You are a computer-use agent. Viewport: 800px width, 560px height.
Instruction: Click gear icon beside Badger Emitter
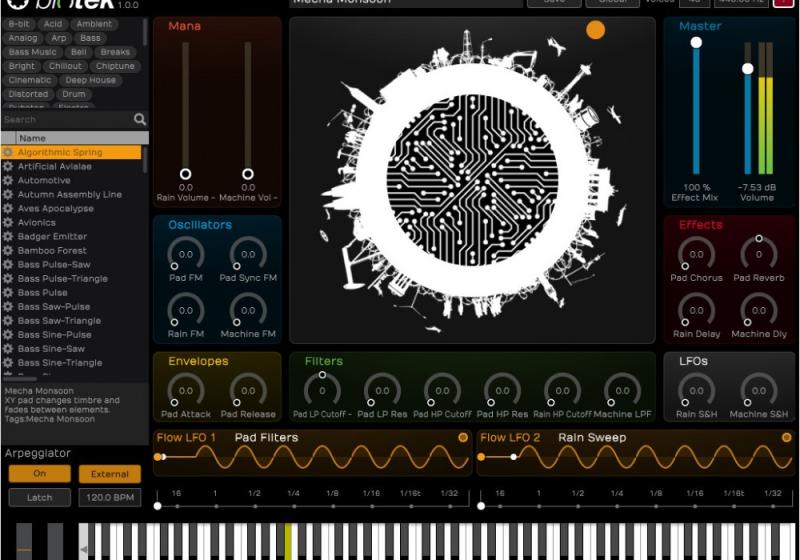pos(8,236)
